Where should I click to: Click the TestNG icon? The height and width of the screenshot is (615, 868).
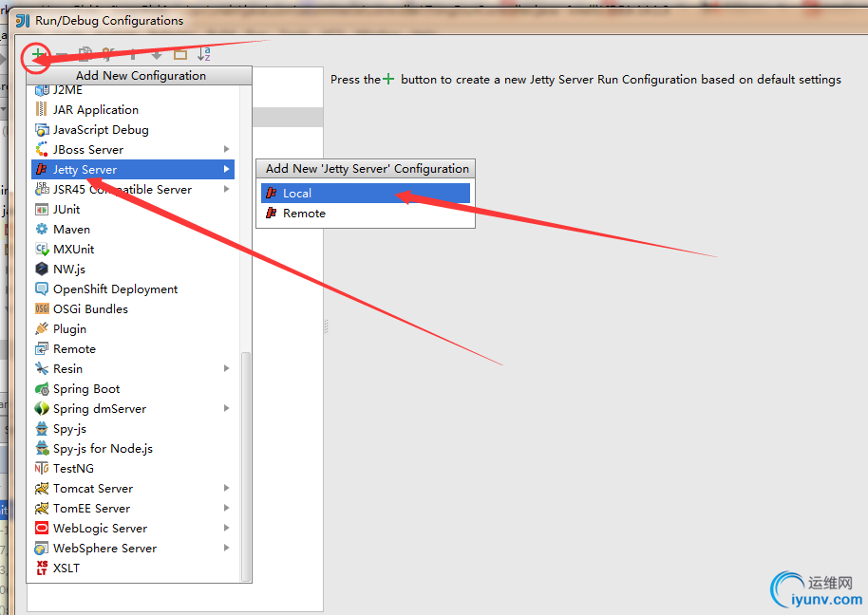click(x=42, y=469)
